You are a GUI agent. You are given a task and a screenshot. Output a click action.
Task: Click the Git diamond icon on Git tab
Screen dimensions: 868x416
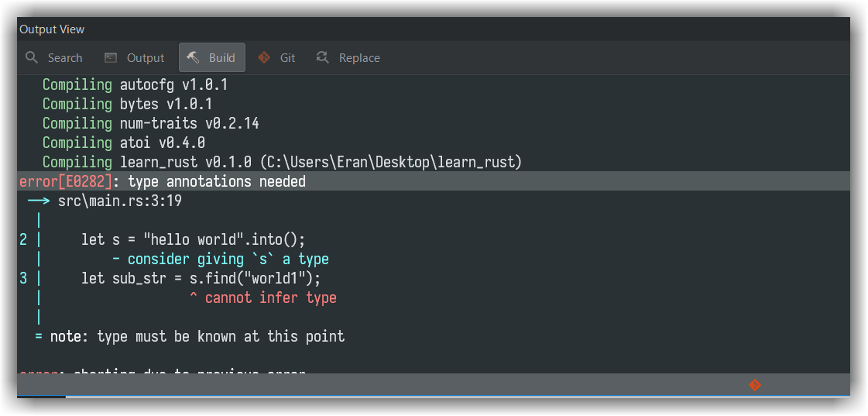264,57
